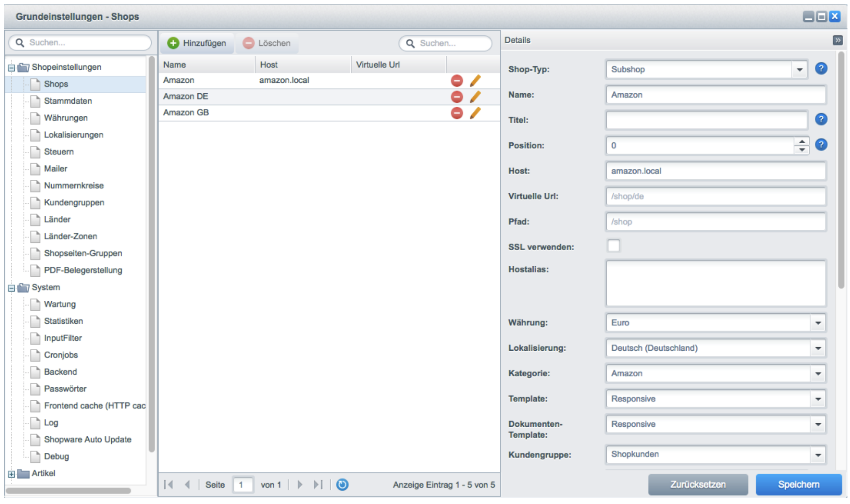Click the pencil edit icon for Amazon GB
This screenshot has width=850, height=504.
(475, 113)
